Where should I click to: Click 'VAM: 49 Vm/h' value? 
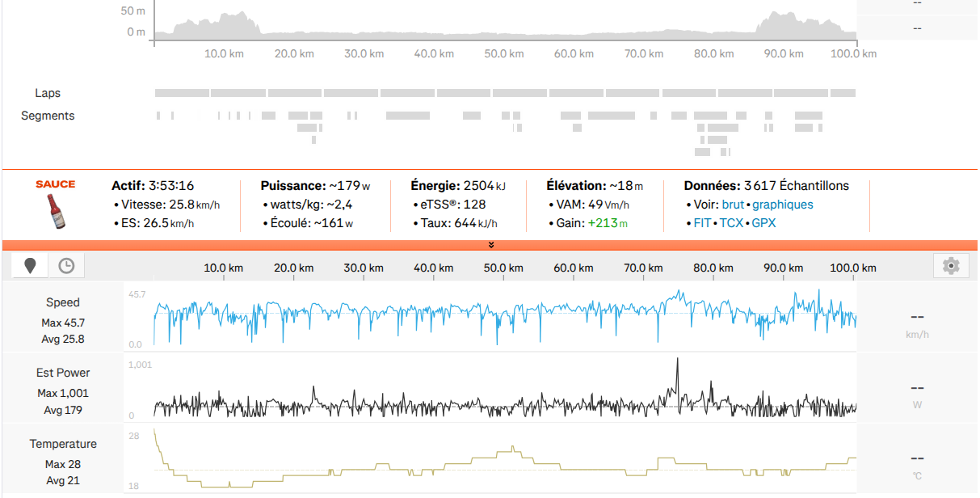point(592,205)
